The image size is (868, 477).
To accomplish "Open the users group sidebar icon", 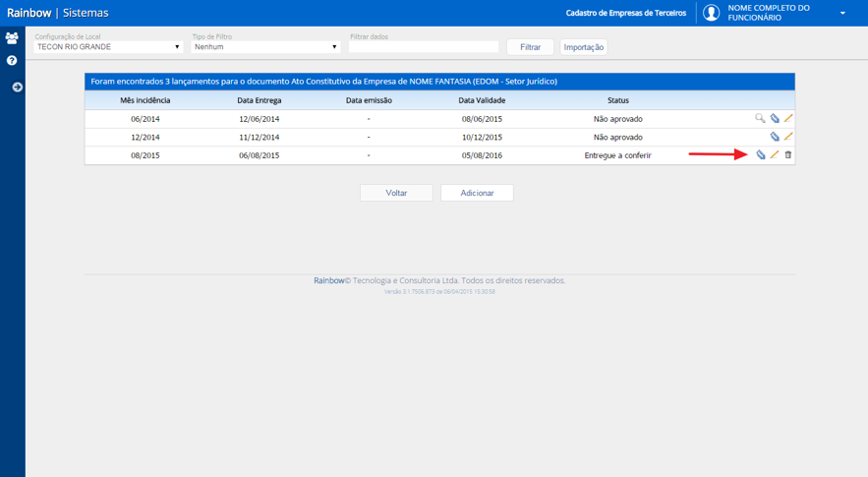I will click(x=12, y=38).
